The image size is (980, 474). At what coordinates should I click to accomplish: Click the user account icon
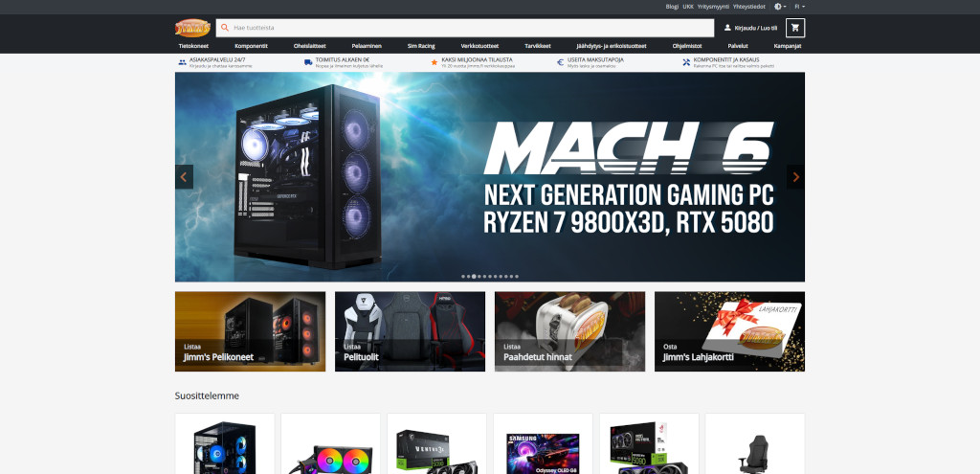coord(727,28)
